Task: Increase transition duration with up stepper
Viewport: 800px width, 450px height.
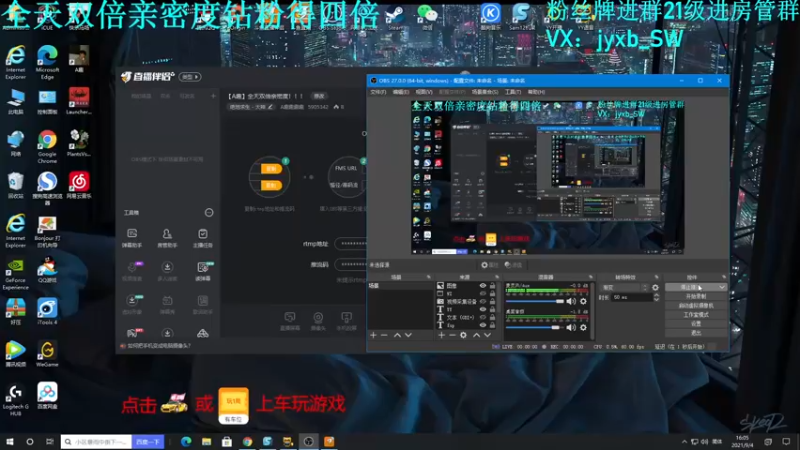Action: pyautogui.click(x=656, y=295)
